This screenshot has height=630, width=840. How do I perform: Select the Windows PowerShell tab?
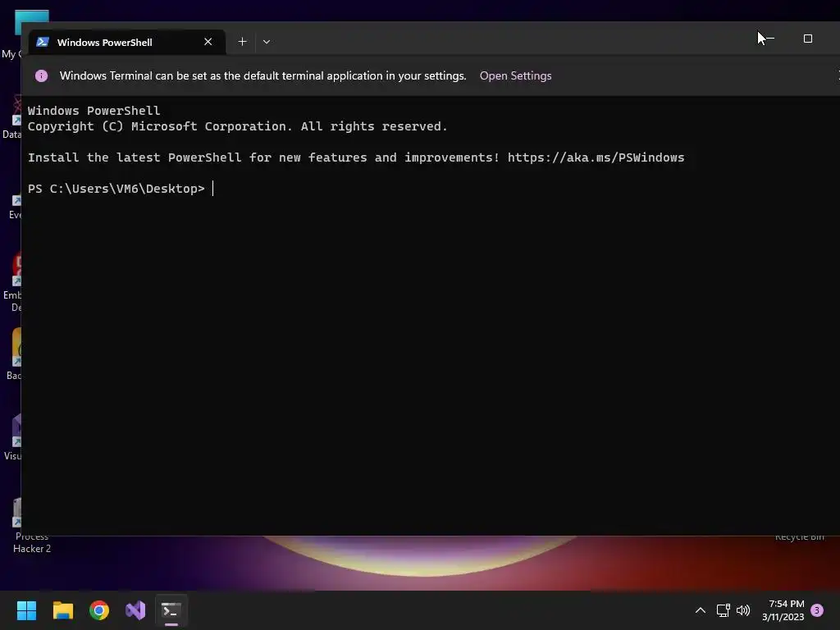click(x=127, y=42)
